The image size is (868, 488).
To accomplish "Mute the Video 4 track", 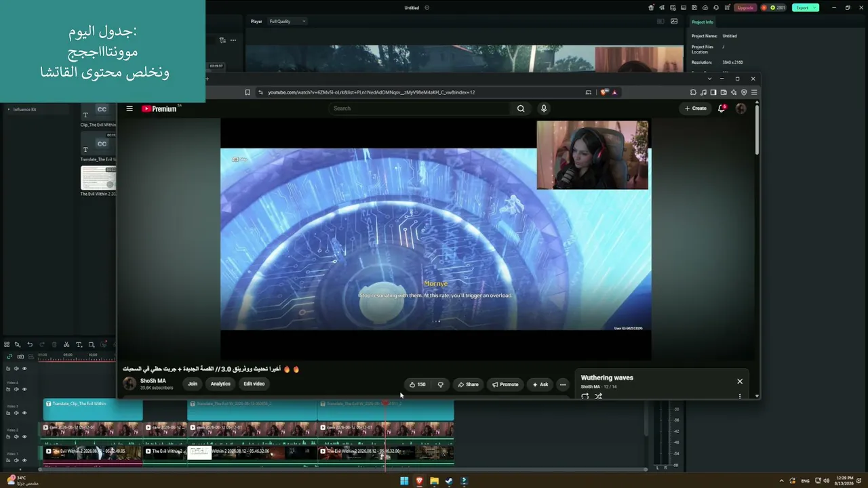I will tap(16, 389).
